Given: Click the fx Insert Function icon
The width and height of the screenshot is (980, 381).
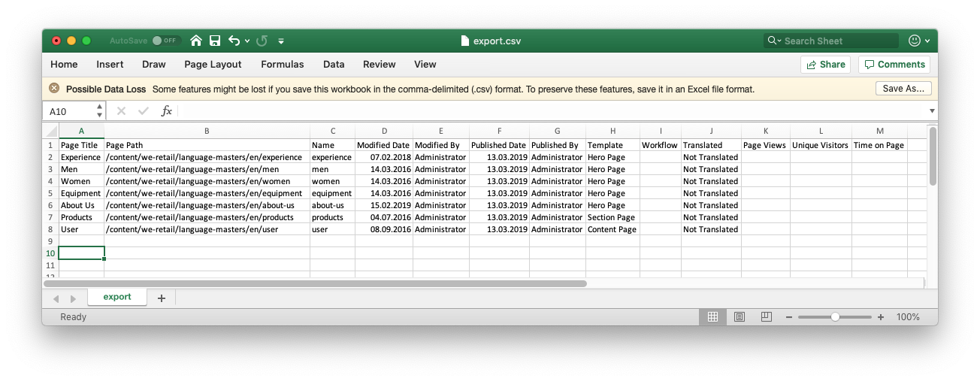Looking at the screenshot, I should [167, 111].
